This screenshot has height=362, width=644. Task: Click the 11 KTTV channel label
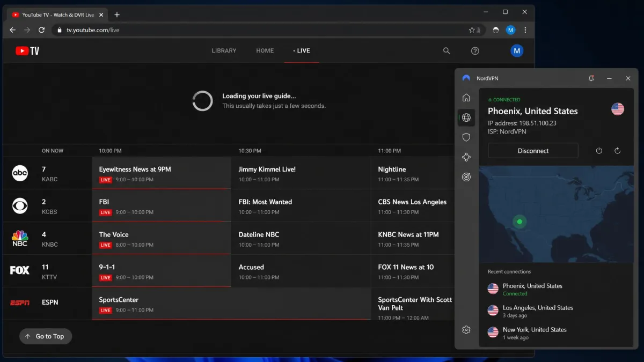point(49,271)
